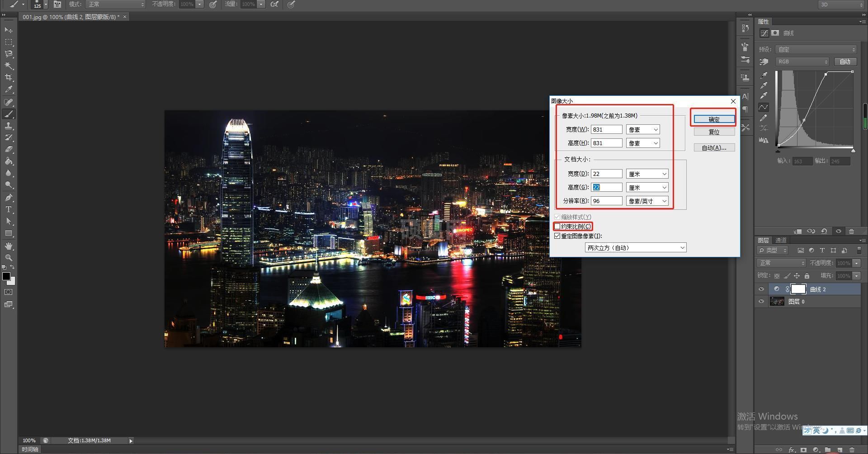The image size is (868, 454).
Task: Select the 图层 Layers tab
Action: pos(764,240)
